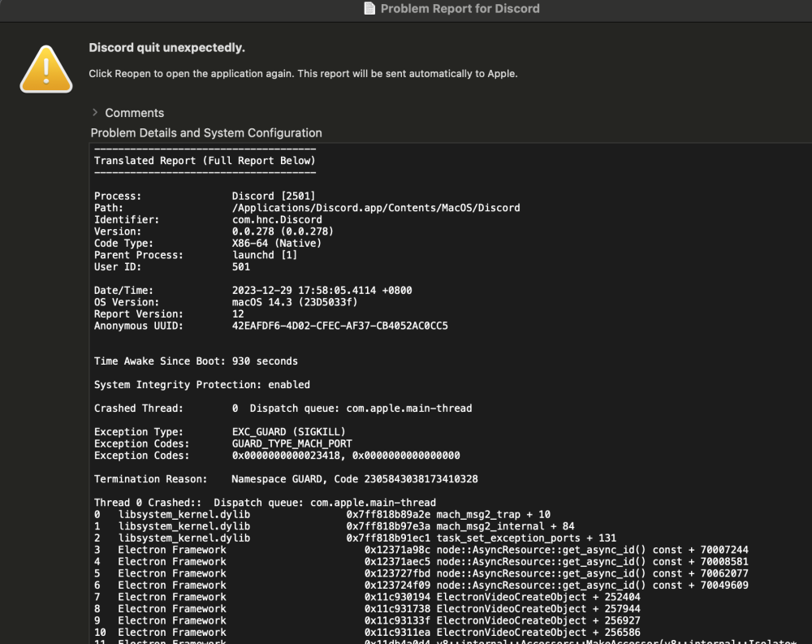Click Code Type 'X86-64 (Native)'
Screen dimensions: 812x644
coord(277,243)
